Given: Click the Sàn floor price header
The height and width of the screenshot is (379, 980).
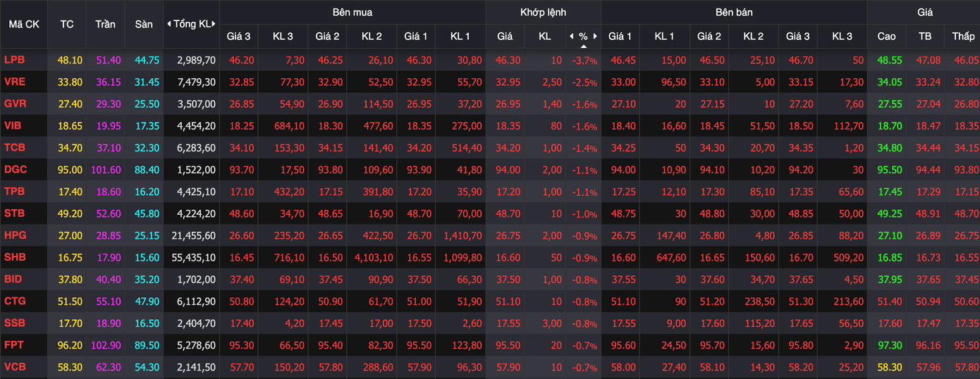Looking at the screenshot, I should pyautogui.click(x=144, y=24).
